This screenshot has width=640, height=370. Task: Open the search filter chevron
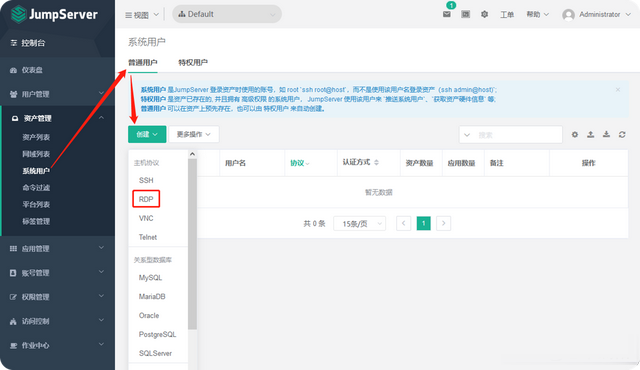[467, 135]
